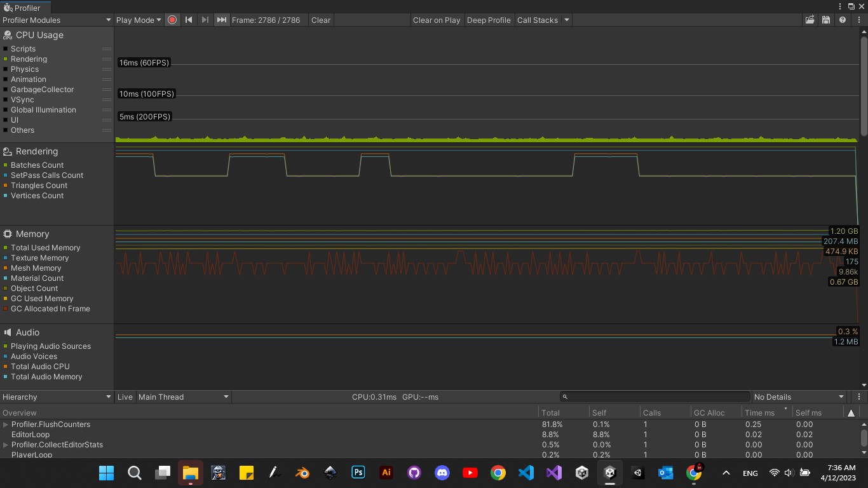The image size is (868, 488).
Task: Toggle the Live button
Action: (x=125, y=396)
